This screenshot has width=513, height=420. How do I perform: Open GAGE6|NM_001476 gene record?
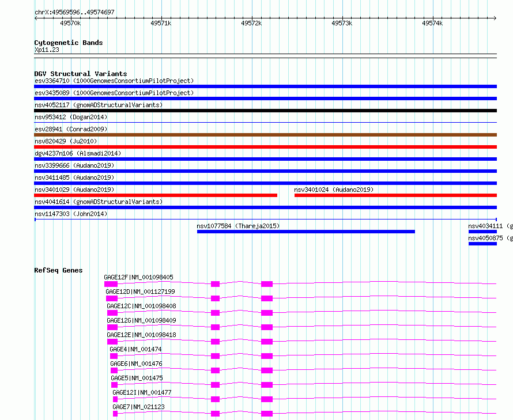136,364
